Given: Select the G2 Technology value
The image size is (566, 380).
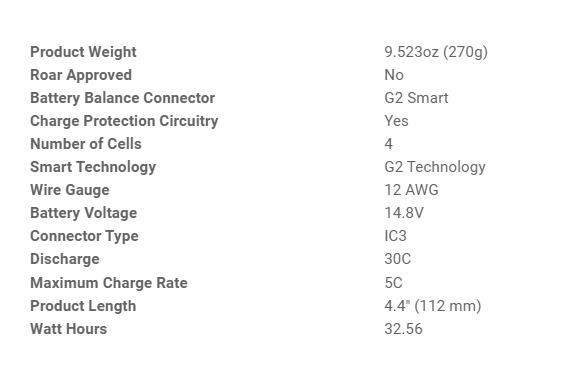Looking at the screenshot, I should click(x=435, y=167).
